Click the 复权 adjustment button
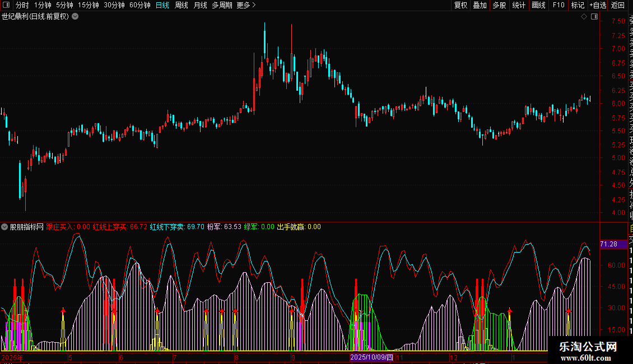 point(460,5)
